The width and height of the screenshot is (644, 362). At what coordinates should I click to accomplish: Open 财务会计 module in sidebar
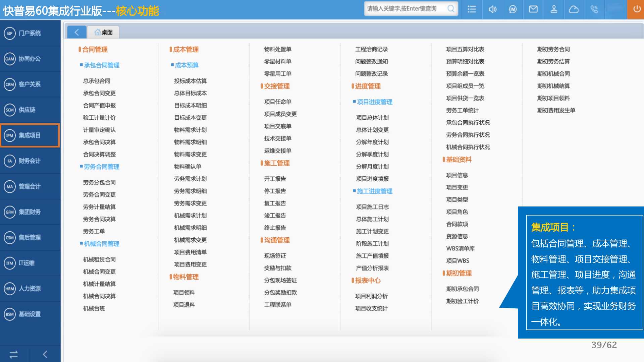(30, 161)
